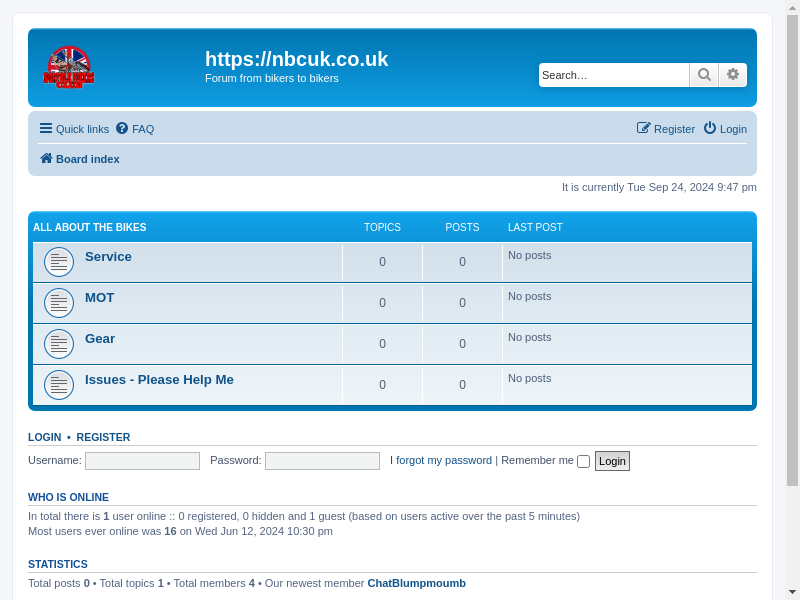This screenshot has height=600, width=800.
Task: Click the MOT forum status icon
Action: pos(59,303)
